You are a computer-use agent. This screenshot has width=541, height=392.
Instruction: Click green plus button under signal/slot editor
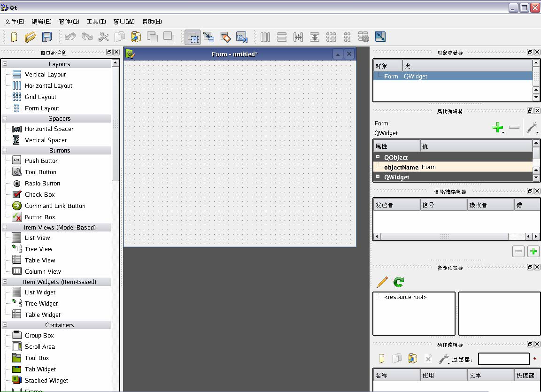(533, 252)
